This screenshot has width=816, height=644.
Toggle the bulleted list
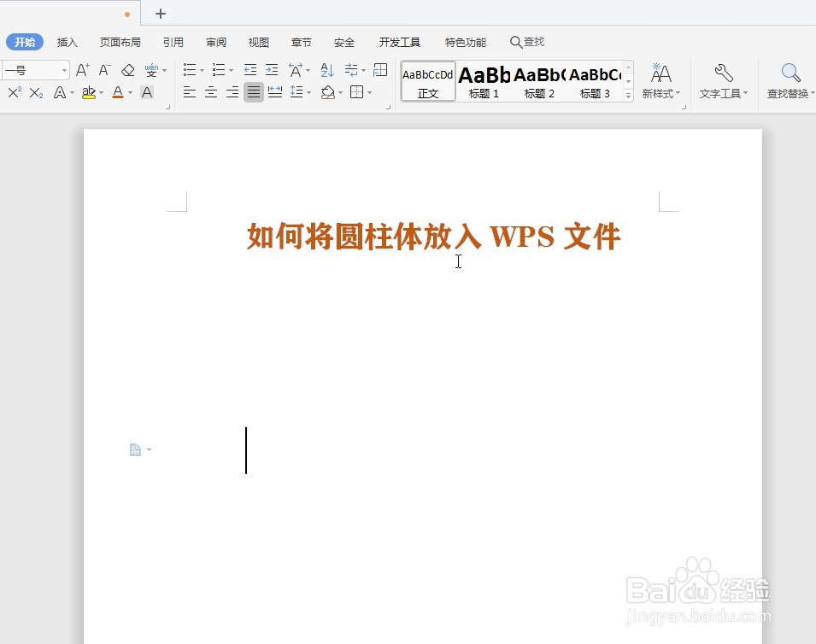point(189,69)
